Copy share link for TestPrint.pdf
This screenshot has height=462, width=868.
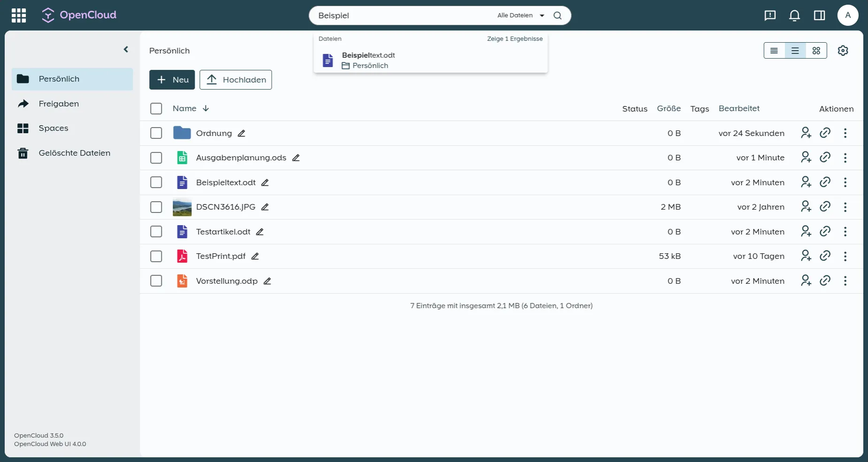pyautogui.click(x=826, y=256)
